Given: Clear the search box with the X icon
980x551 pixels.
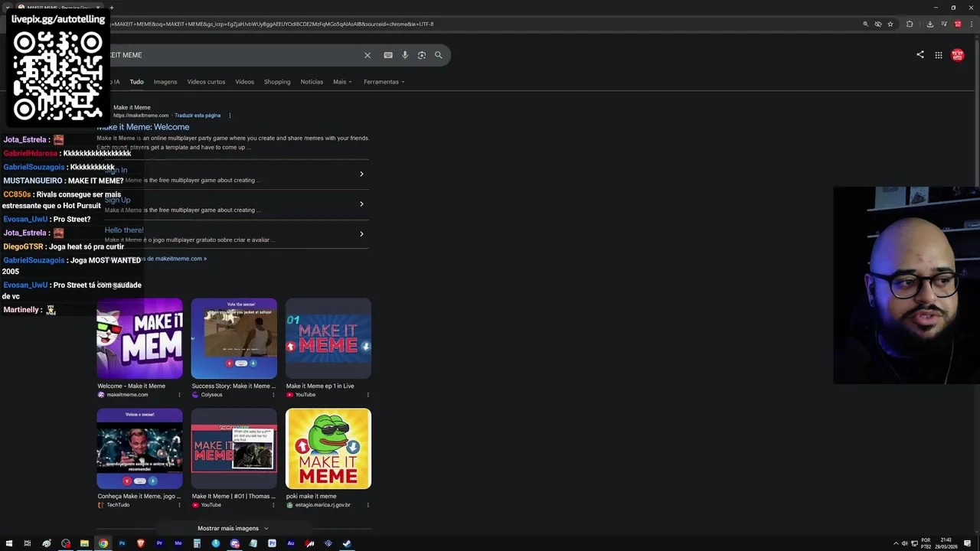Looking at the screenshot, I should tap(367, 55).
